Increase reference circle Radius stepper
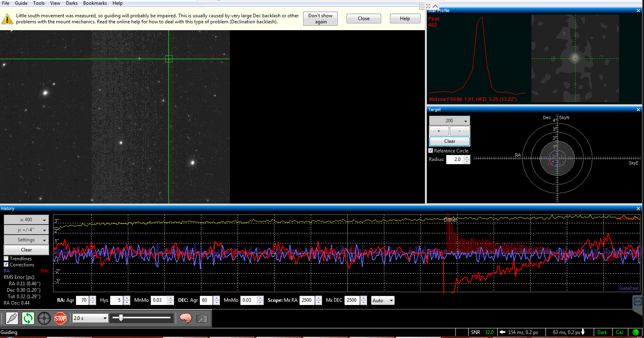This screenshot has height=338, width=644. click(x=467, y=157)
